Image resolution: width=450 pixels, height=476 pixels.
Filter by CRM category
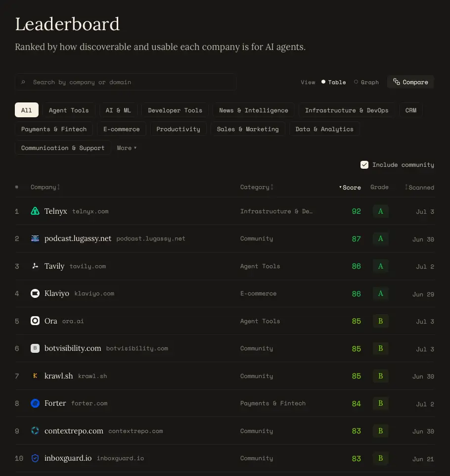[x=411, y=110]
